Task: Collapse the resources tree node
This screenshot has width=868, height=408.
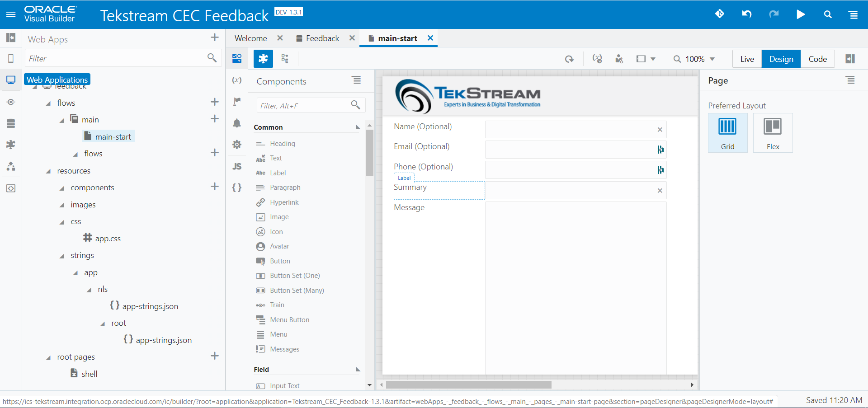Action: pos(48,171)
